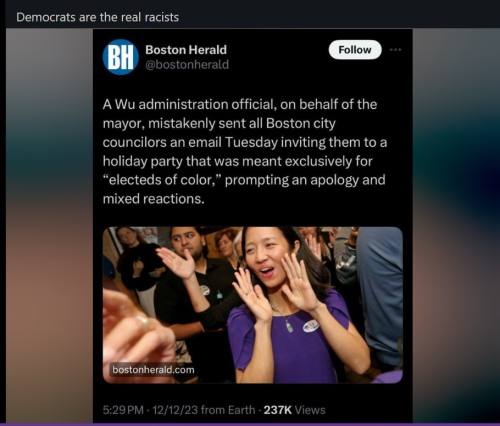Click the 5:29 PM timestamp
The height and width of the screenshot is (426, 500).
[x=123, y=410]
